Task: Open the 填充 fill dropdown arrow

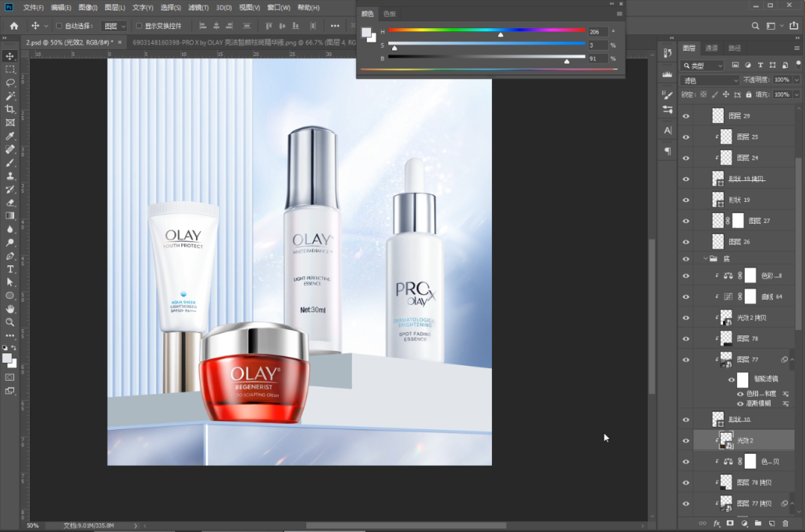Action: (796, 95)
